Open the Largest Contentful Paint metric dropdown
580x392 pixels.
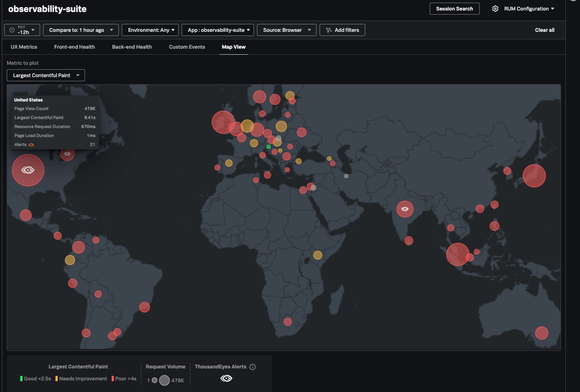(x=46, y=75)
